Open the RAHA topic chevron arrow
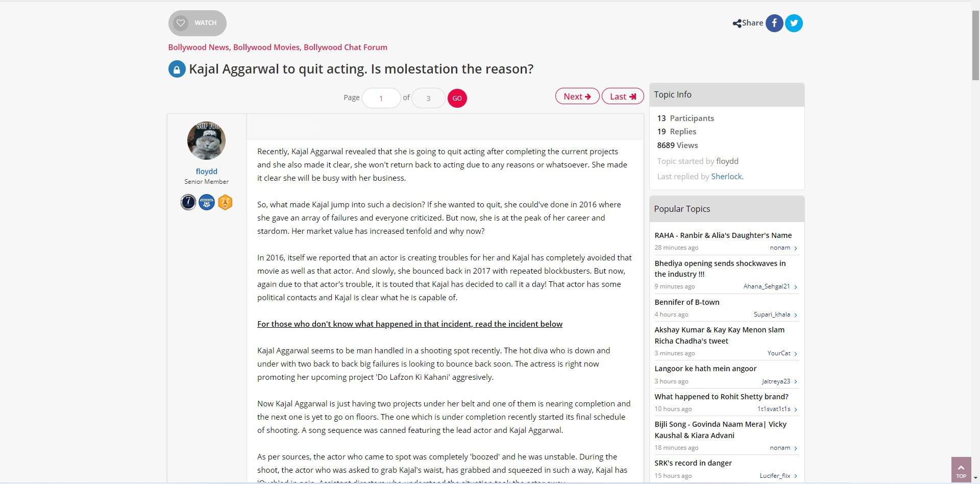This screenshot has height=484, width=980. coord(795,248)
